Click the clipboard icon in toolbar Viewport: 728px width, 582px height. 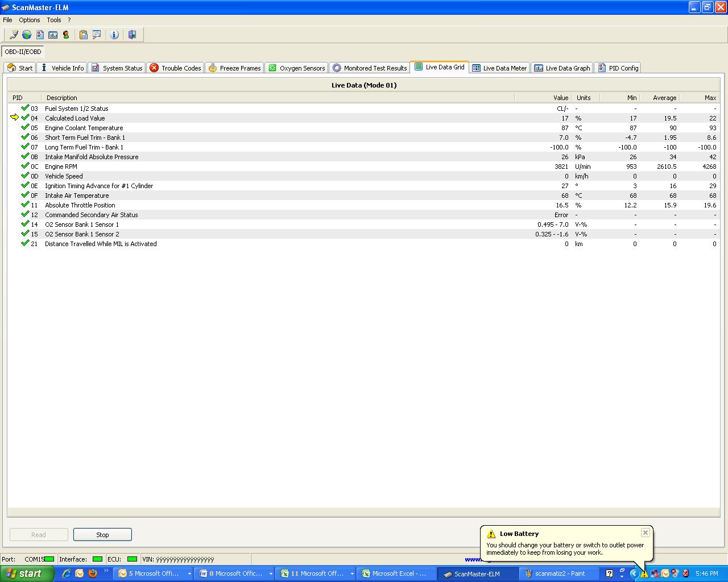tap(84, 35)
